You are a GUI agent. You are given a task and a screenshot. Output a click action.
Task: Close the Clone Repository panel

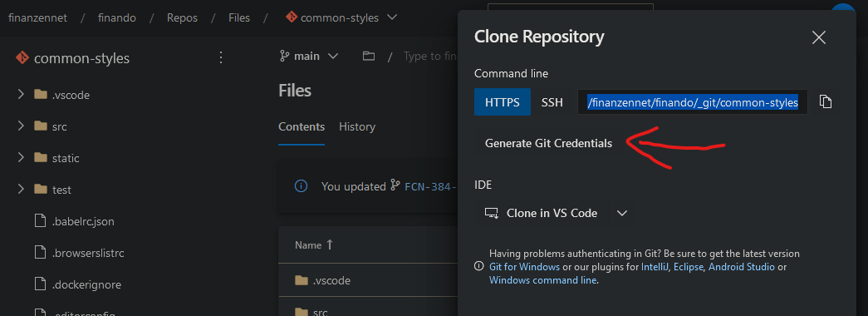click(819, 37)
